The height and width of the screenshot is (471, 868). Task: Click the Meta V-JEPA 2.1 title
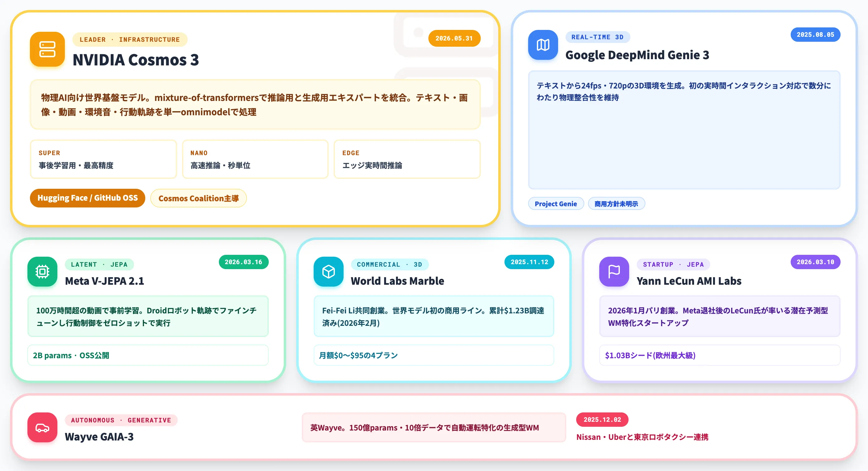[104, 281]
